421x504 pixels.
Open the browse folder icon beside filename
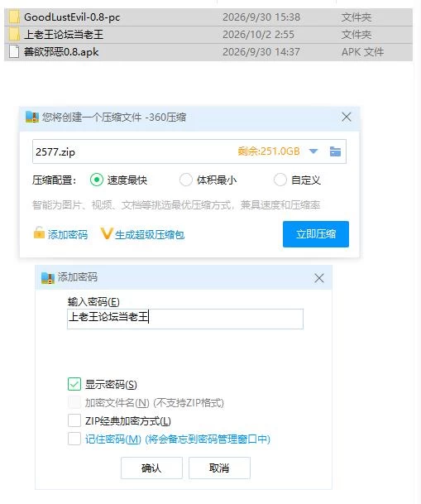[335, 151]
